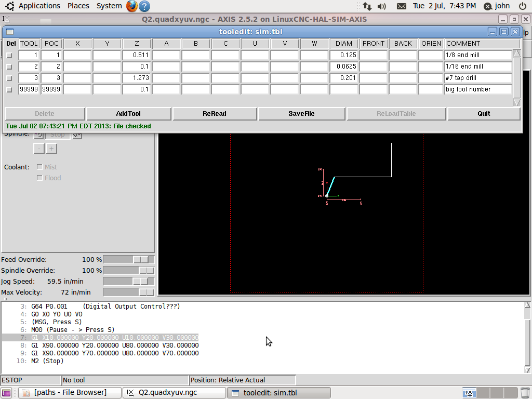The width and height of the screenshot is (532, 399).
Task: Toggle the Mist coolant checkbox
Action: click(39, 167)
